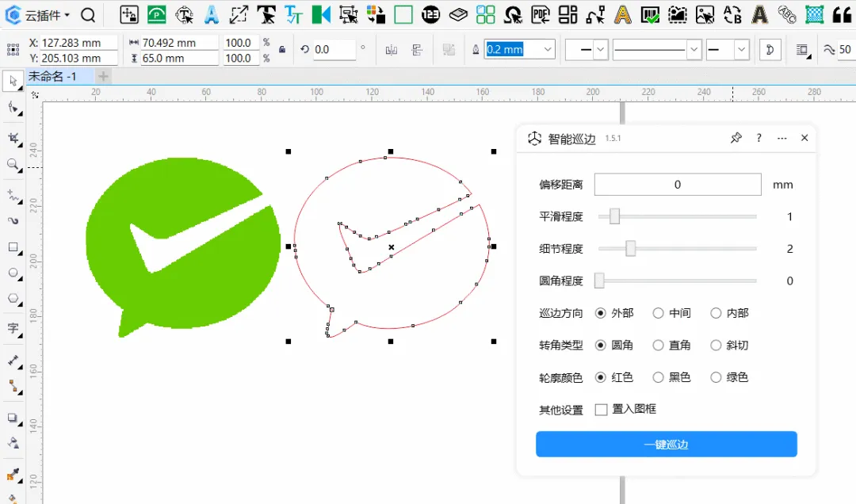This screenshot has height=504, width=856.
Task: Click the orange letter A plugin icon
Action: pyautogui.click(x=622, y=15)
